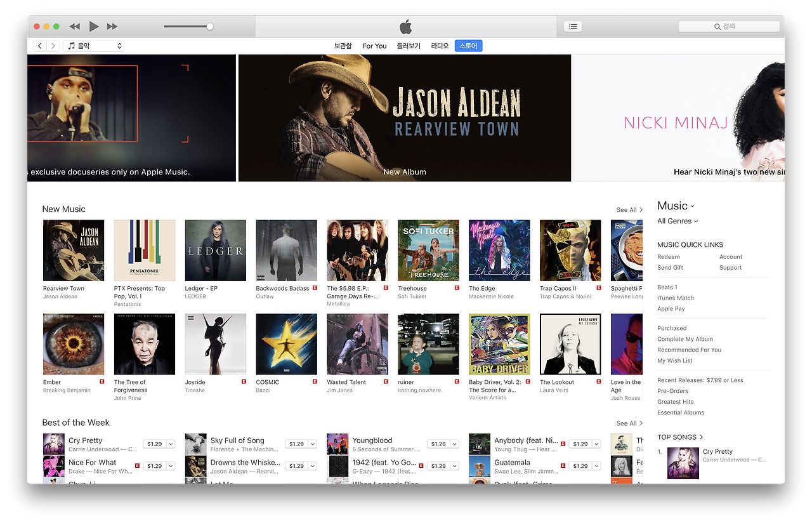Skip ahead with the fast-forward button
The image size is (812, 523).
[x=112, y=27]
